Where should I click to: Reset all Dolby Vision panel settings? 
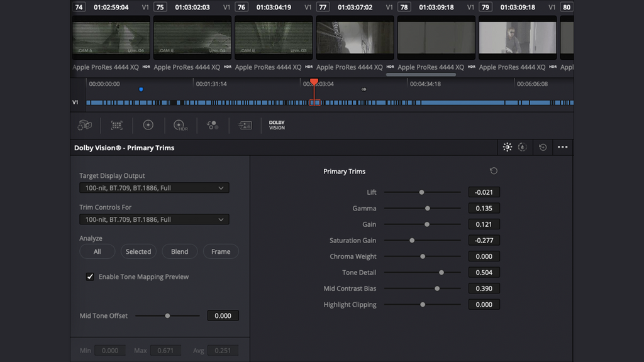click(543, 147)
